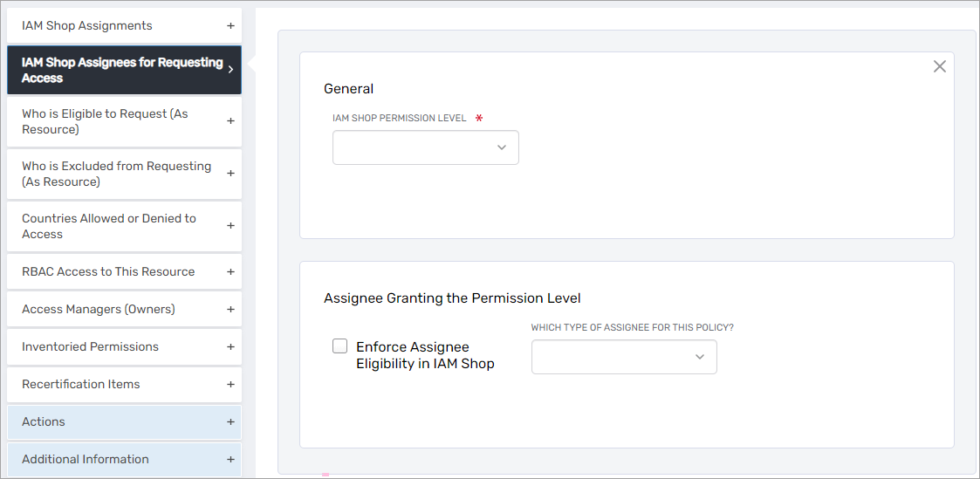The width and height of the screenshot is (980, 479).
Task: Click the plus icon beside IAM Shop Assignments
Action: pyautogui.click(x=230, y=26)
